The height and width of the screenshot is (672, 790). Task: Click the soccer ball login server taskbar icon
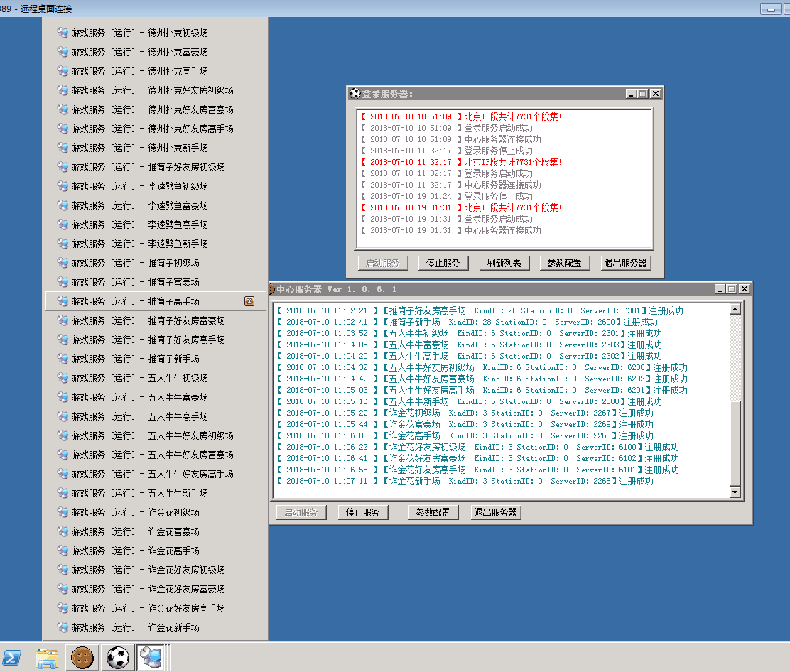(117, 659)
